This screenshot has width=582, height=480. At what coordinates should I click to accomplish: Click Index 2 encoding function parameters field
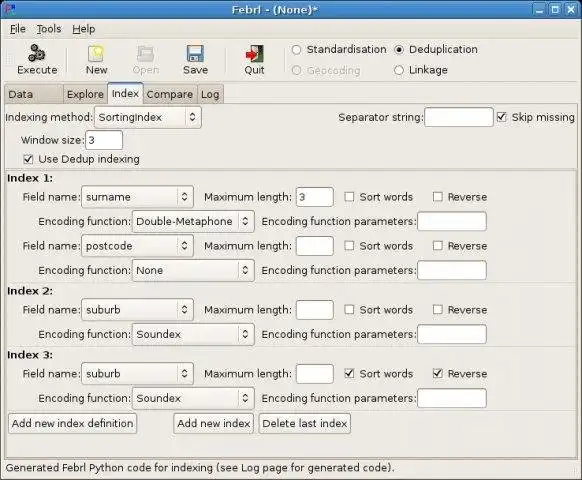452,334
